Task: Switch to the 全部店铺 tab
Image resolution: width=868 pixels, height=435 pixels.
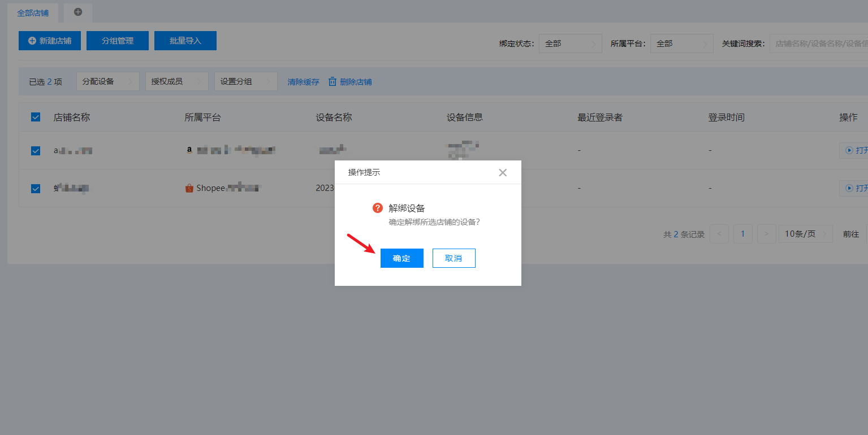Action: click(x=33, y=12)
